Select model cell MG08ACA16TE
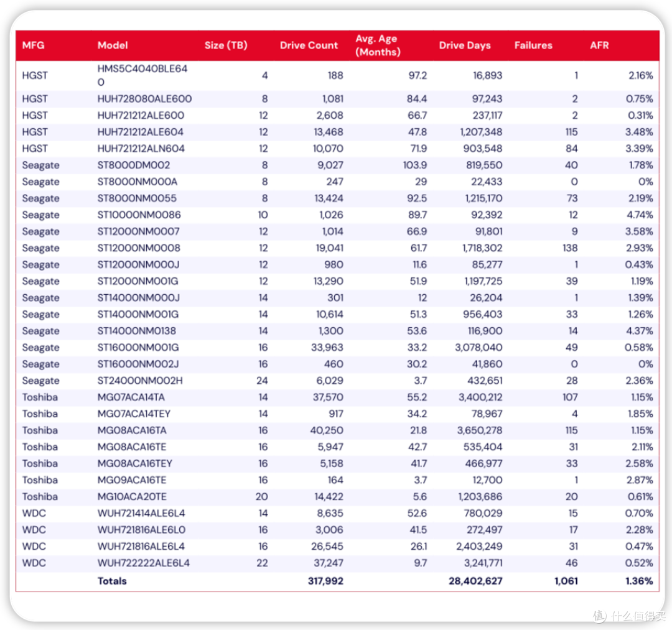The image size is (672, 630). click(x=132, y=447)
